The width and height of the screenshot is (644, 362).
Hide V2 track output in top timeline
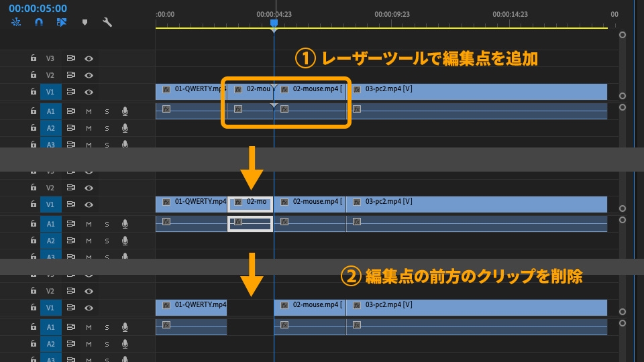coord(89,76)
